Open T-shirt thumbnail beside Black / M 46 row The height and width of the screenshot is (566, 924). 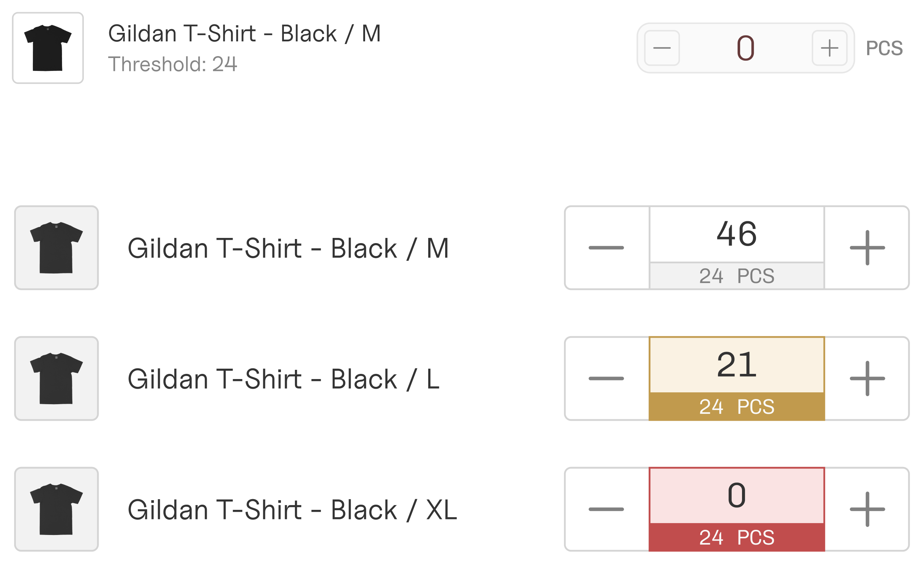(56, 248)
